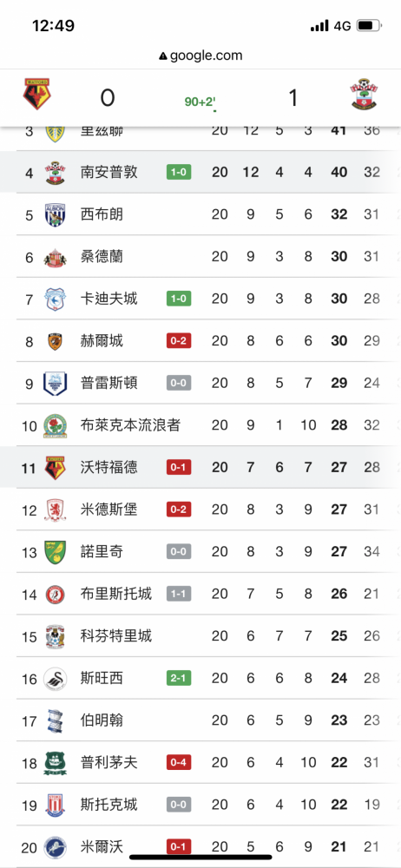Click the Swansea City swan crest
Viewport: 401px width, 868px height.
click(x=56, y=678)
